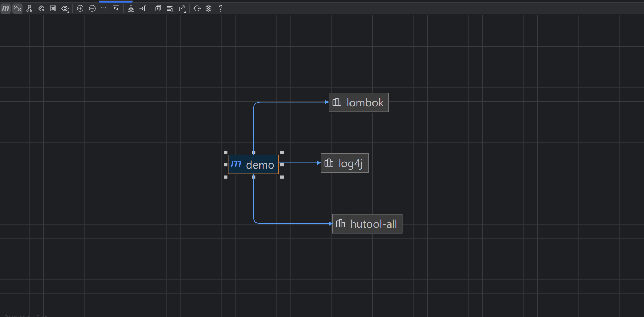The image size is (644, 317).
Task: Reset zoom to actual size 1:1
Action: tap(104, 8)
